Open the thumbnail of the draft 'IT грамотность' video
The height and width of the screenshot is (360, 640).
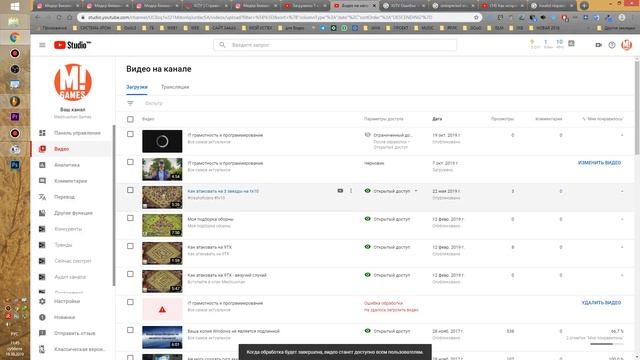162,169
